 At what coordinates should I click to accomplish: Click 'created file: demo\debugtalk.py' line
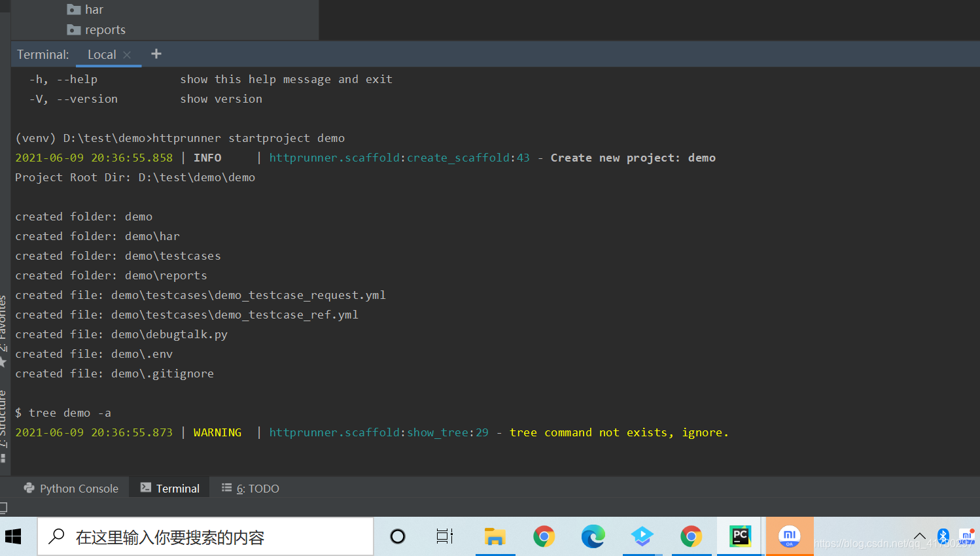point(122,334)
